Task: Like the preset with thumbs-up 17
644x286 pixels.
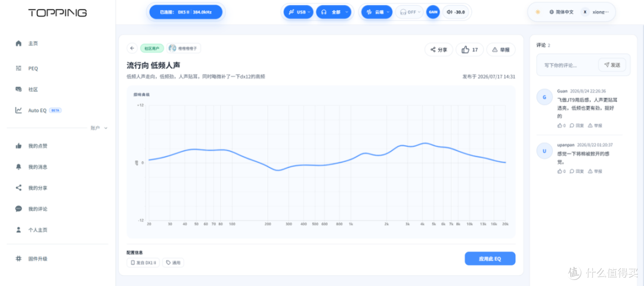Action: (x=470, y=50)
